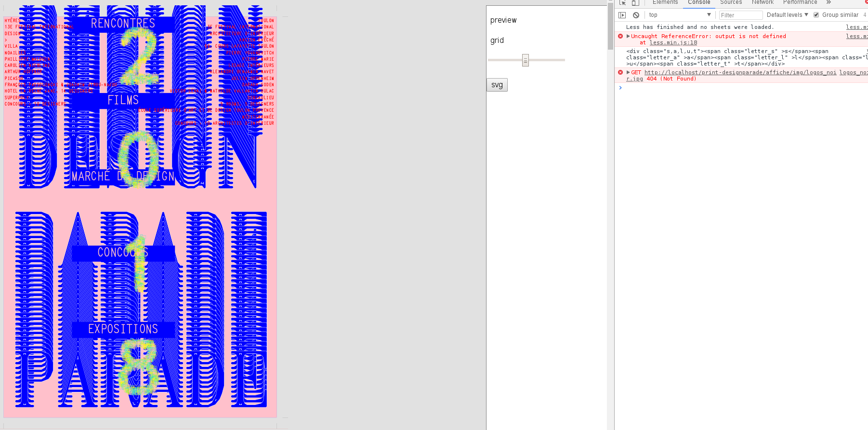Image resolution: width=868 pixels, height=430 pixels.
Task: Click the preview label in the panel
Action: pos(503,20)
